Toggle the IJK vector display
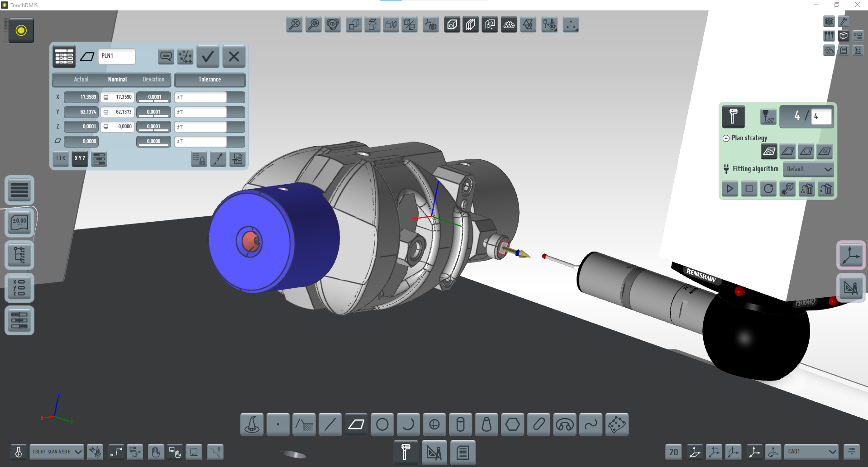The height and width of the screenshot is (467, 868). [61, 159]
